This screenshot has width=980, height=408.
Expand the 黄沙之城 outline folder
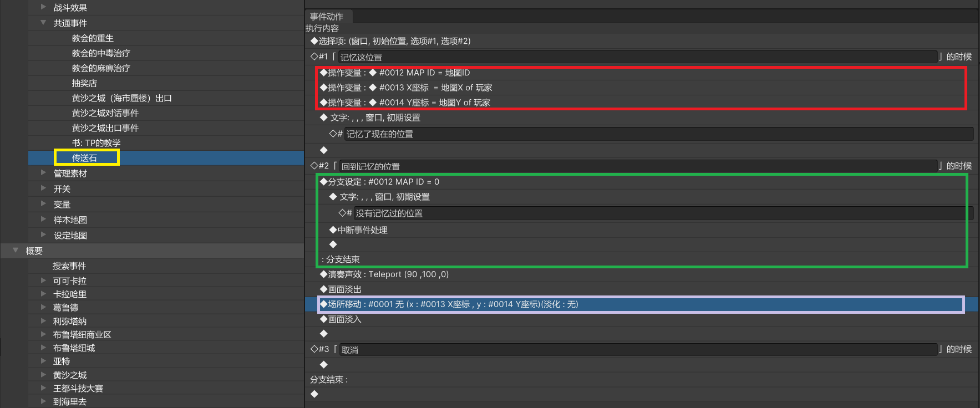pos(43,375)
